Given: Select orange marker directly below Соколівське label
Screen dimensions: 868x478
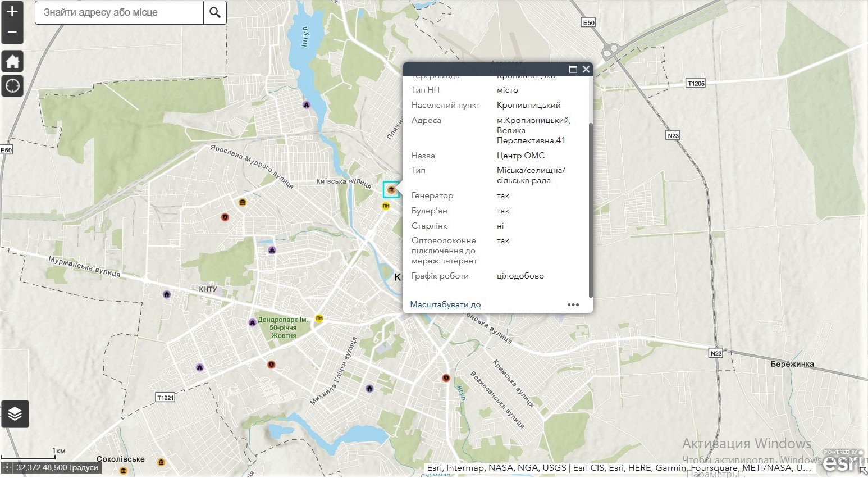Looking at the screenshot, I should 124,470.
